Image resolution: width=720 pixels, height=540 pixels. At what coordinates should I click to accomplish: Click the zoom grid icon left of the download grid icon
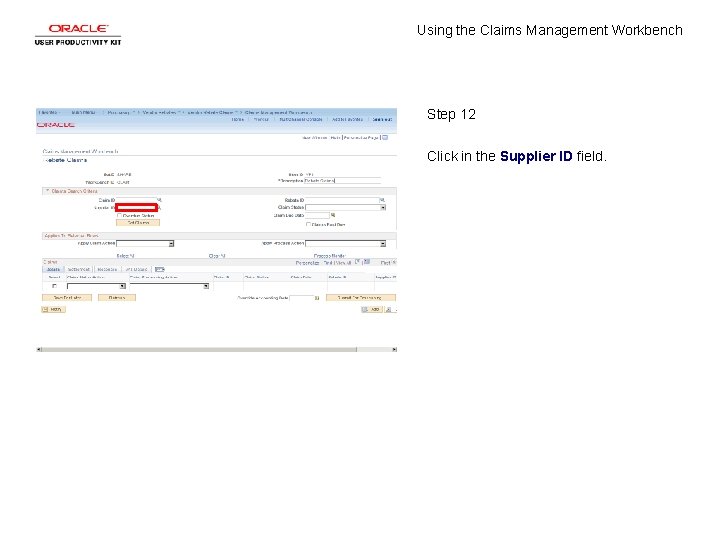click(x=358, y=262)
